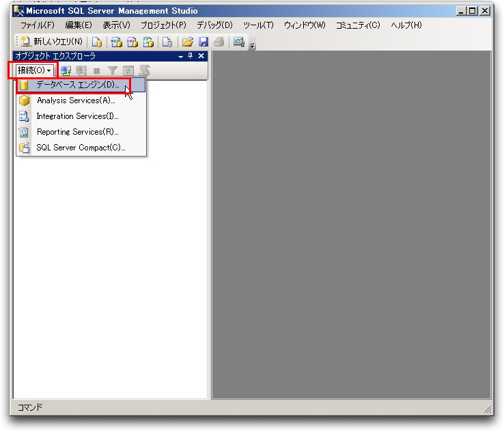Click the Connect Object Explorer icon

[66, 70]
